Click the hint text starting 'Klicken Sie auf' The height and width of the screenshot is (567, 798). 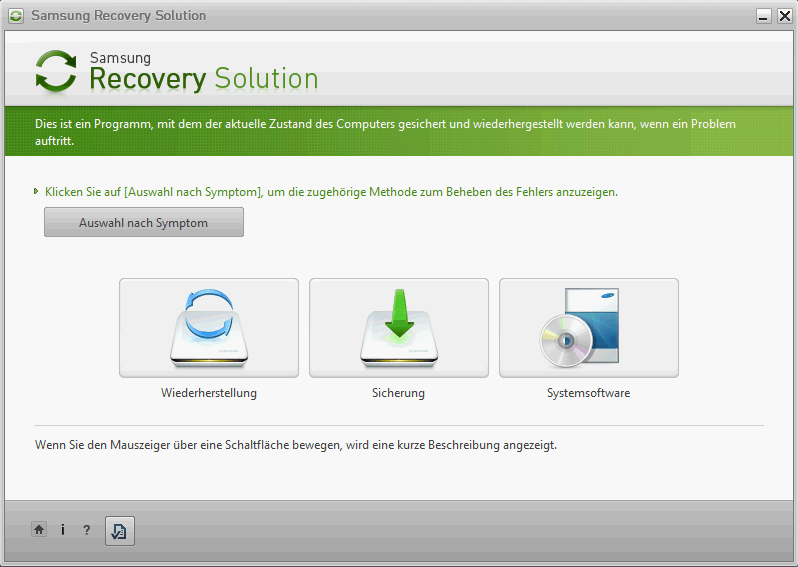pyautogui.click(x=331, y=192)
